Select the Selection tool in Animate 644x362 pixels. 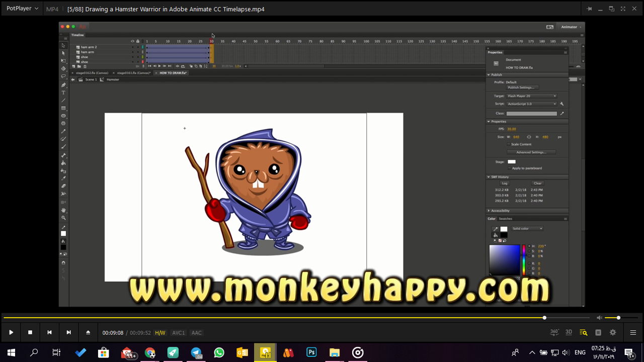(x=63, y=45)
